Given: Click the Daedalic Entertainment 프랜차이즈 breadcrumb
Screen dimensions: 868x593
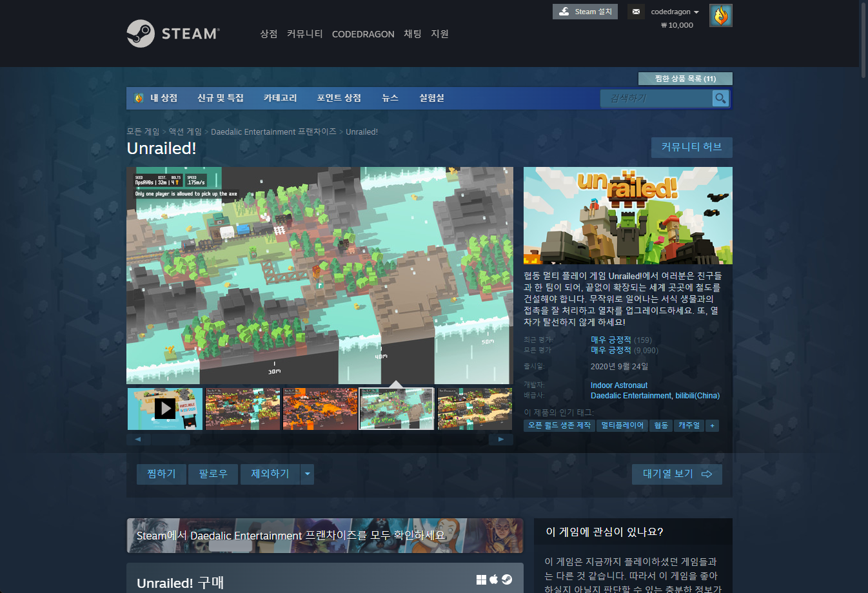Looking at the screenshot, I should point(273,131).
